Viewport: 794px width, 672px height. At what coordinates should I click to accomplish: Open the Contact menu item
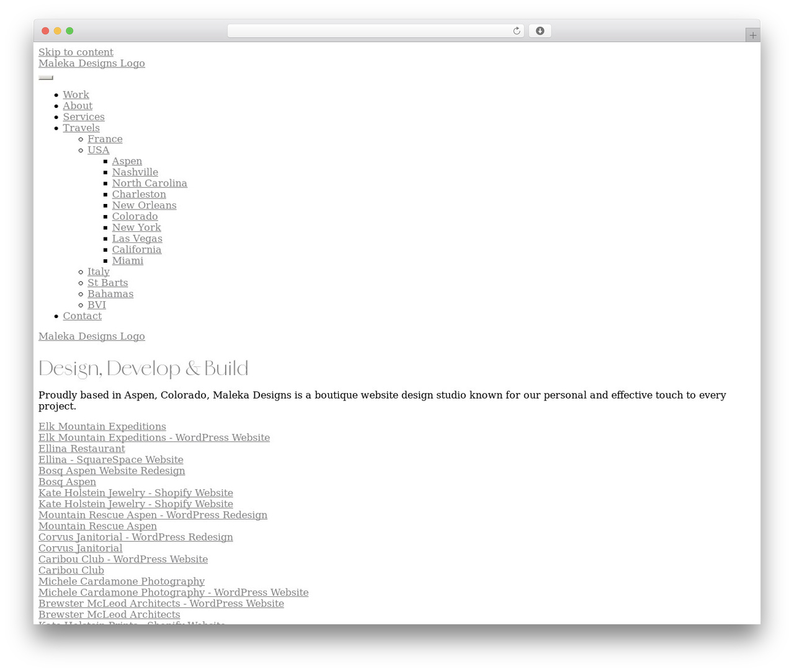point(82,316)
